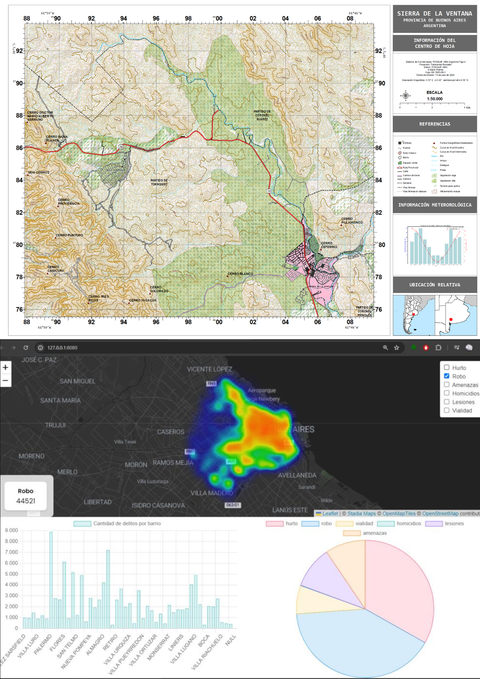Toggle the Vialidad checkbox

point(447,410)
